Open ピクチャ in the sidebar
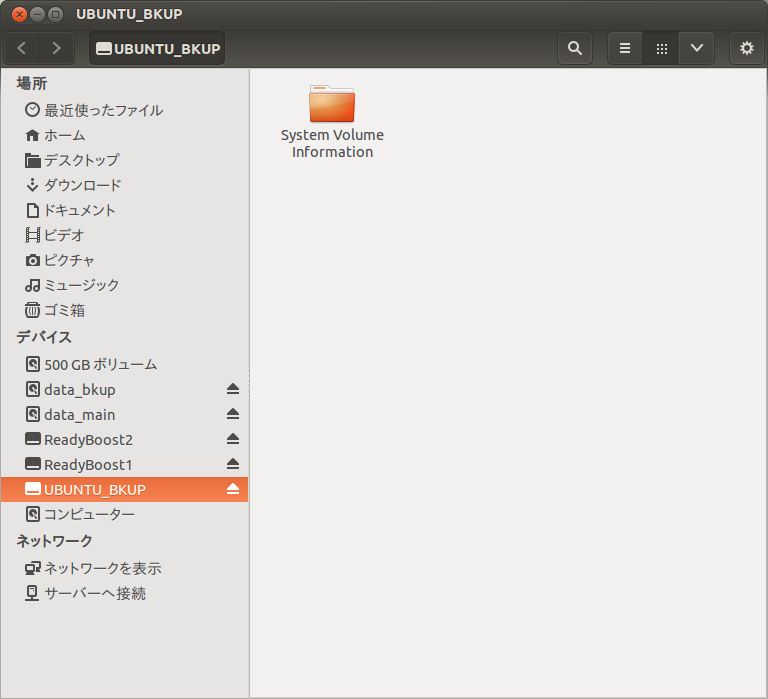768x699 pixels. [x=124, y=260]
